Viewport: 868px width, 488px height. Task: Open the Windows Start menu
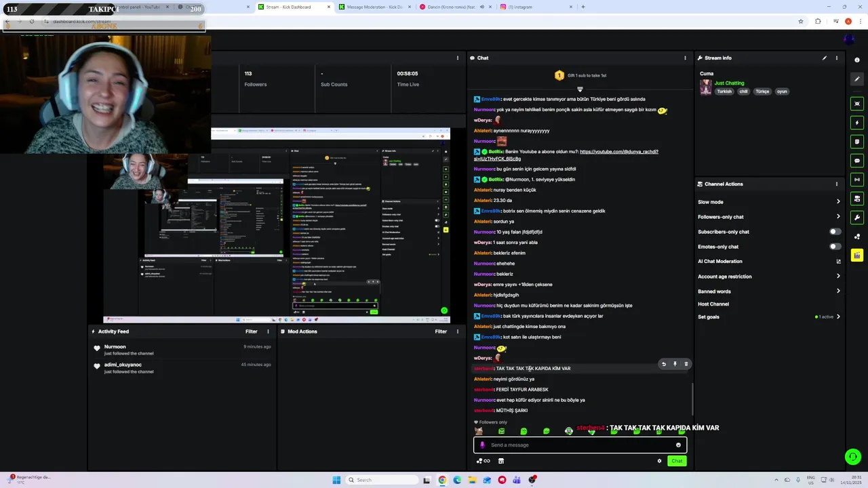click(x=336, y=480)
